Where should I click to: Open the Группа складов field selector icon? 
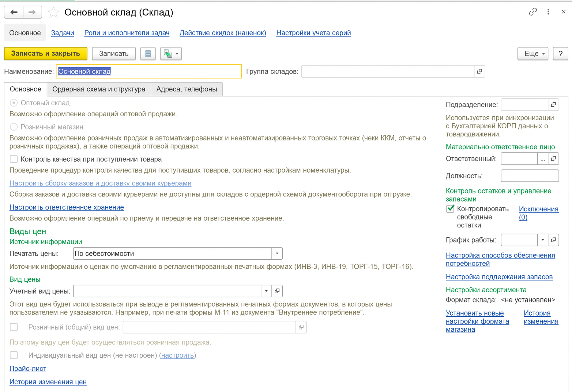[479, 71]
